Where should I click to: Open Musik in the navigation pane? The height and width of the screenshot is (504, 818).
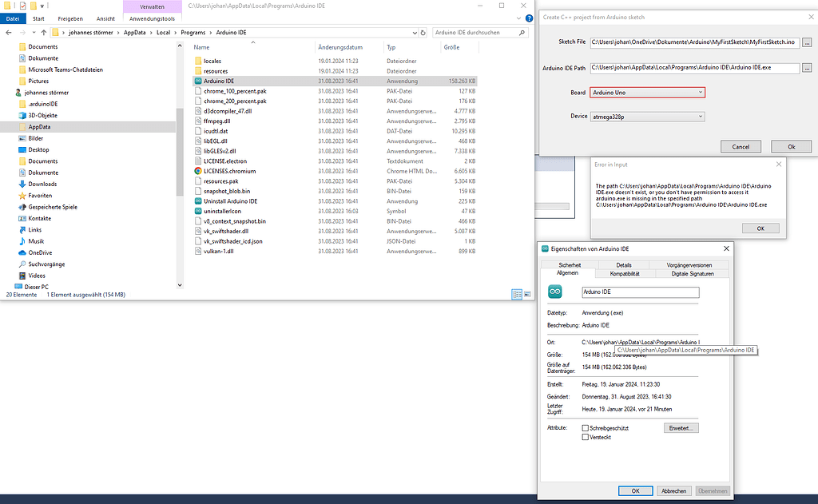pyautogui.click(x=36, y=241)
